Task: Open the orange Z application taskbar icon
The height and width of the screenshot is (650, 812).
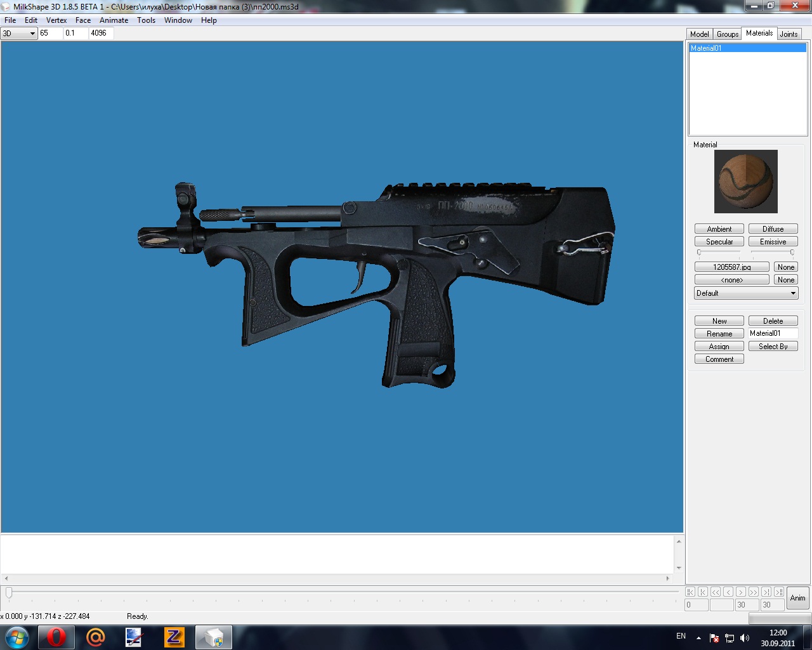Action: [x=174, y=637]
